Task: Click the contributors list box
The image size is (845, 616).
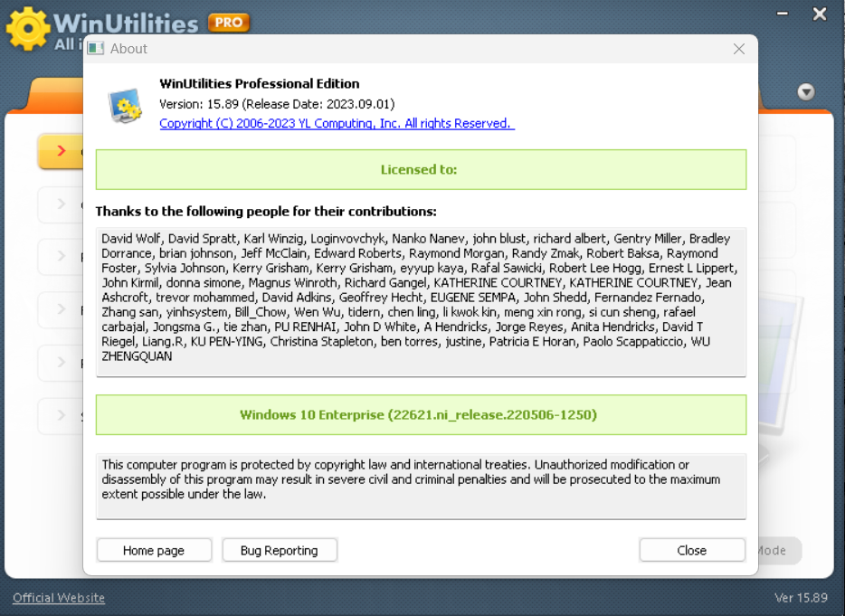Action: click(421, 302)
